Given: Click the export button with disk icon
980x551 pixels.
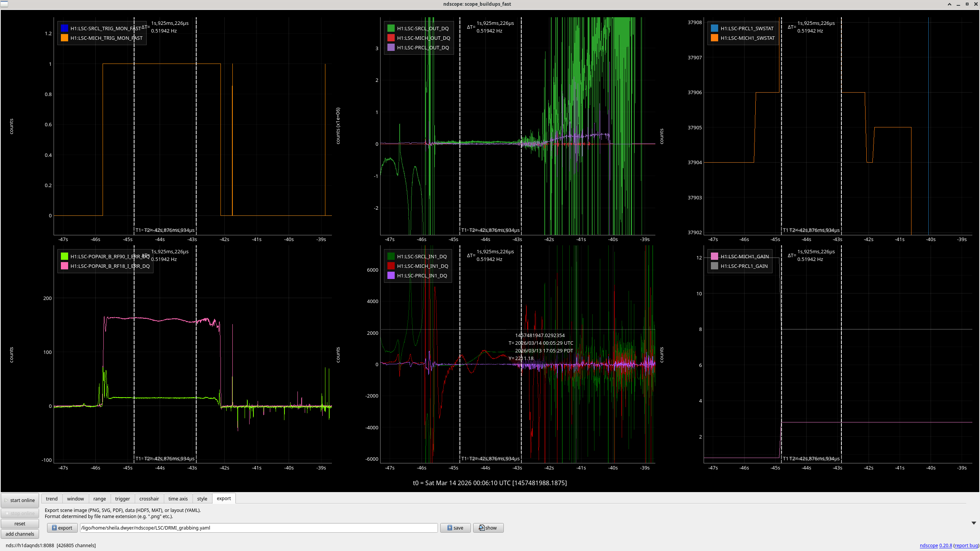Looking at the screenshot, I should (x=62, y=528).
